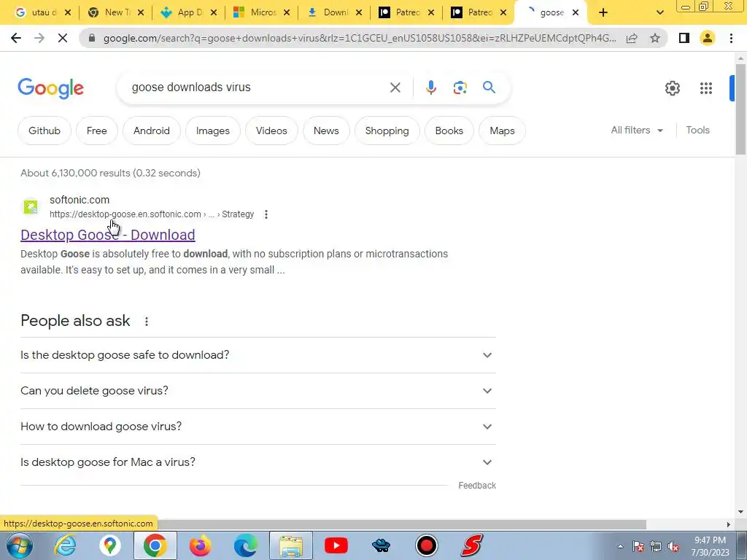
Task: Search by image with Google Lens
Action: pos(460,87)
